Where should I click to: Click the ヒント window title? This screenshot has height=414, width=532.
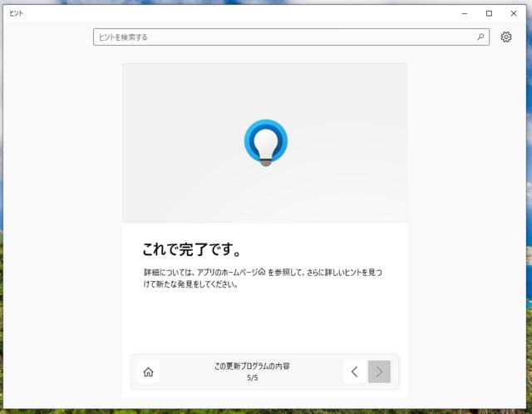point(17,13)
